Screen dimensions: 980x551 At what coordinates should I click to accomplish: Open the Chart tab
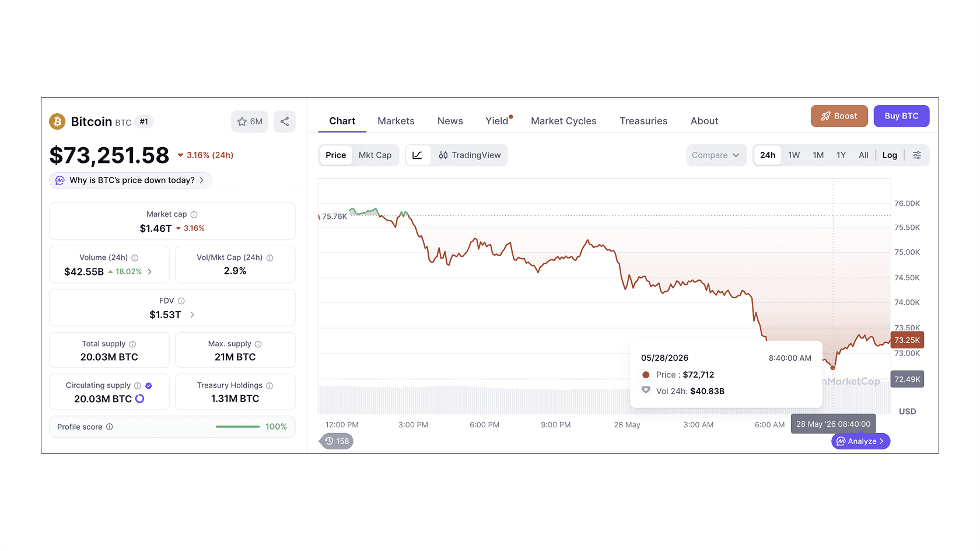point(342,121)
